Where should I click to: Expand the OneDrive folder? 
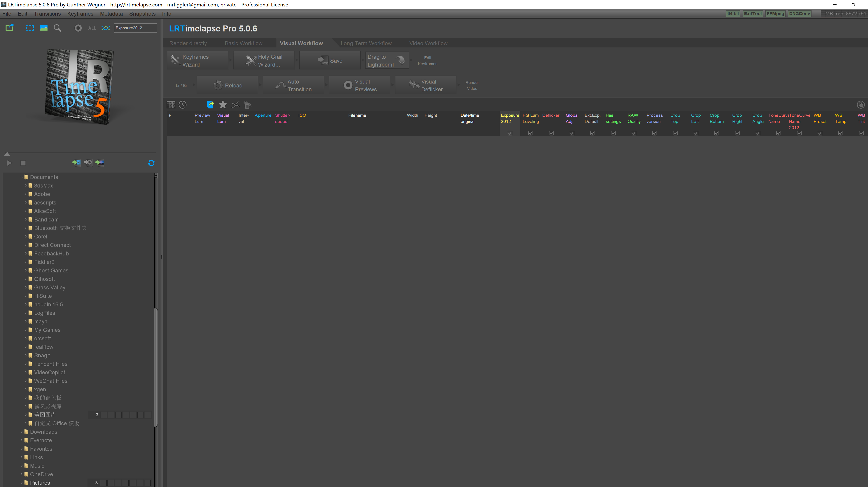[22, 474]
